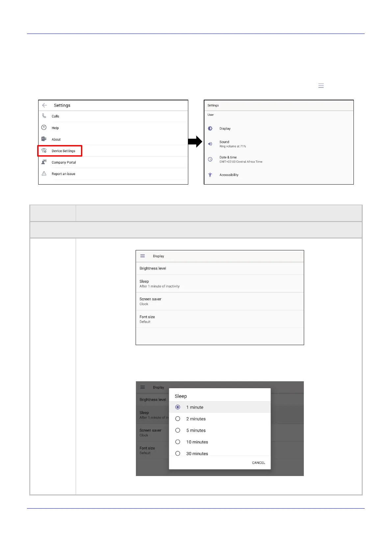Click the Company Portal icon

point(44,162)
